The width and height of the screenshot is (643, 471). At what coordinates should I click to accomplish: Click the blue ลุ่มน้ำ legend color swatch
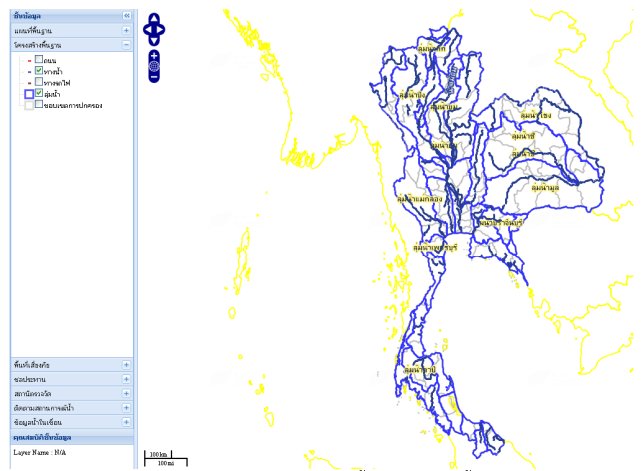pyautogui.click(x=28, y=93)
